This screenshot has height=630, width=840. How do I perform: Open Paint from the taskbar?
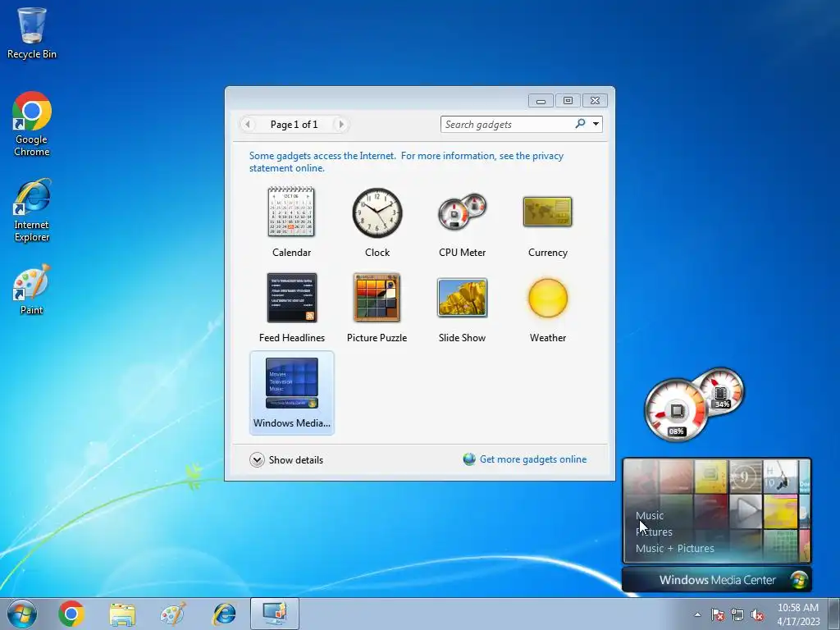coord(172,614)
